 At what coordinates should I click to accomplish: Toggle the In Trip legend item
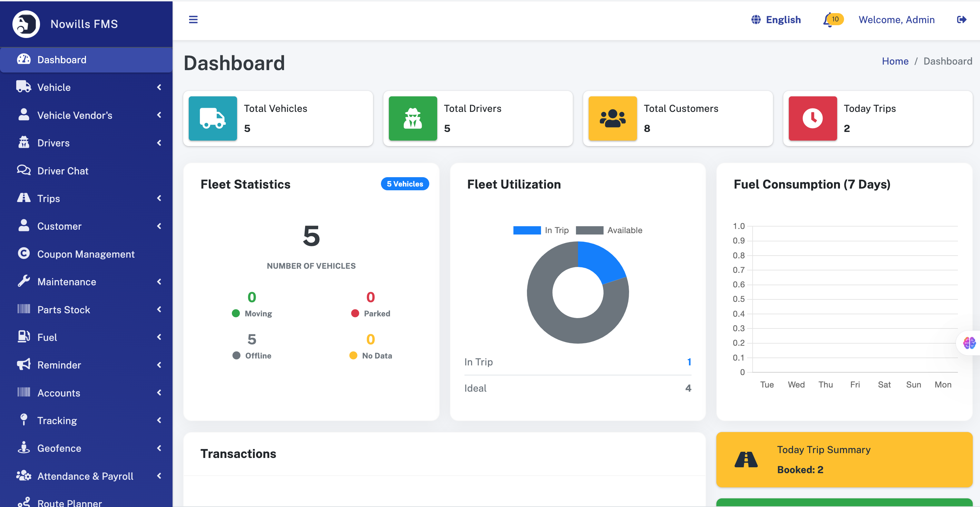(x=541, y=230)
